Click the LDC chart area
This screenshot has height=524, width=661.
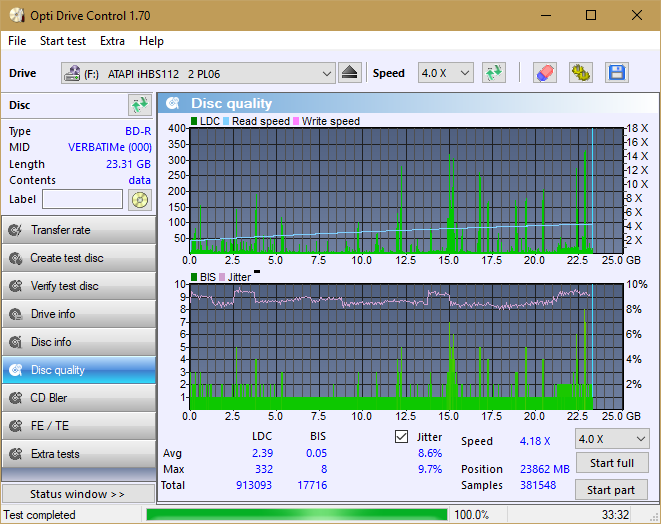(x=406, y=191)
